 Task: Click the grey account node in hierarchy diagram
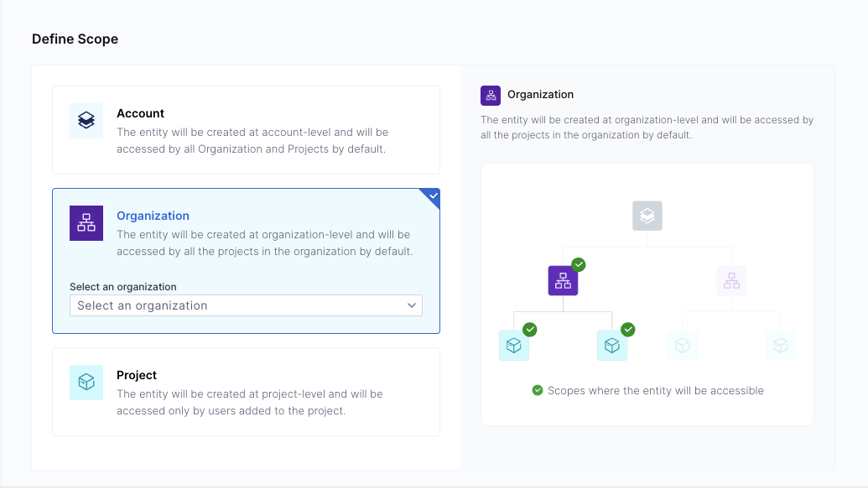tap(647, 216)
